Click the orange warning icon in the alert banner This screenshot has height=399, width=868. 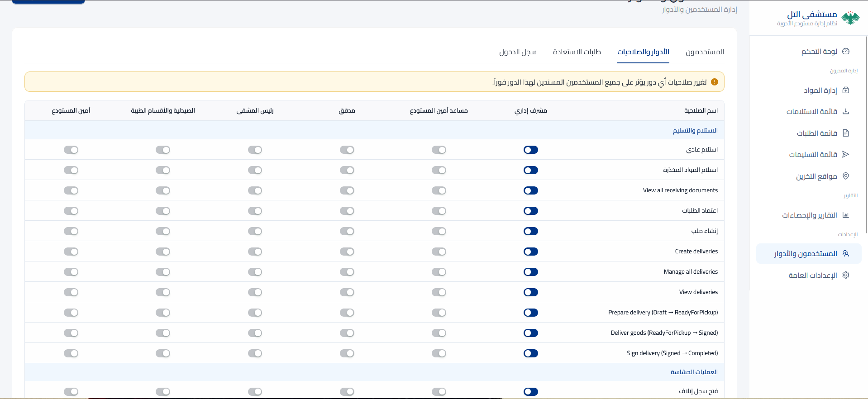point(715,82)
